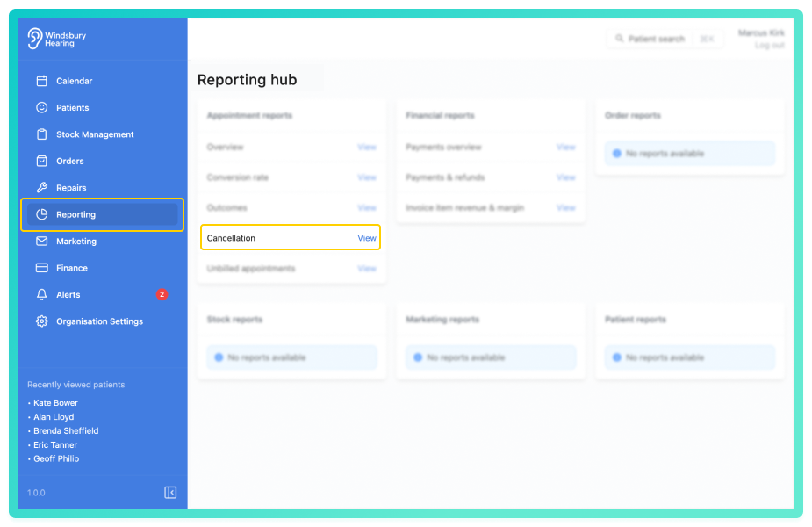This screenshot has width=812, height=527.
Task: Click the Stock reports heading
Action: [x=234, y=319]
